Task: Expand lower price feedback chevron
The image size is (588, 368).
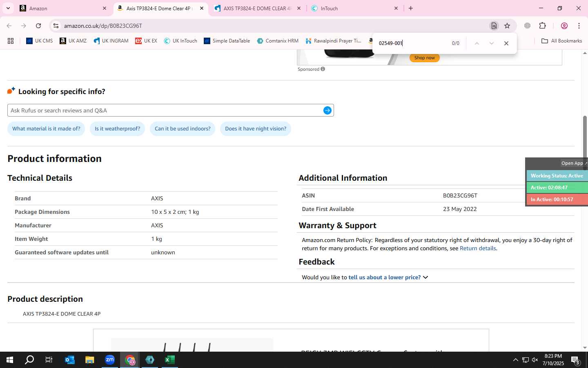Action: (x=425, y=277)
